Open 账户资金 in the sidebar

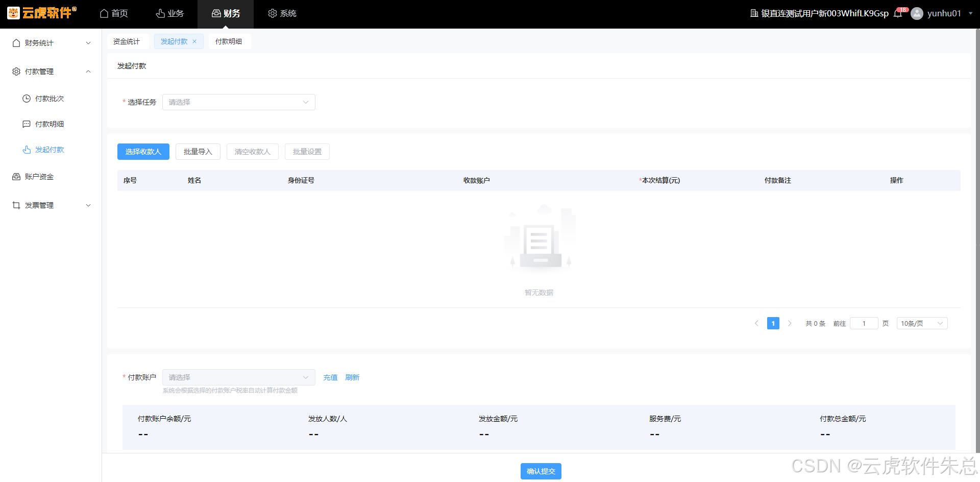[39, 177]
